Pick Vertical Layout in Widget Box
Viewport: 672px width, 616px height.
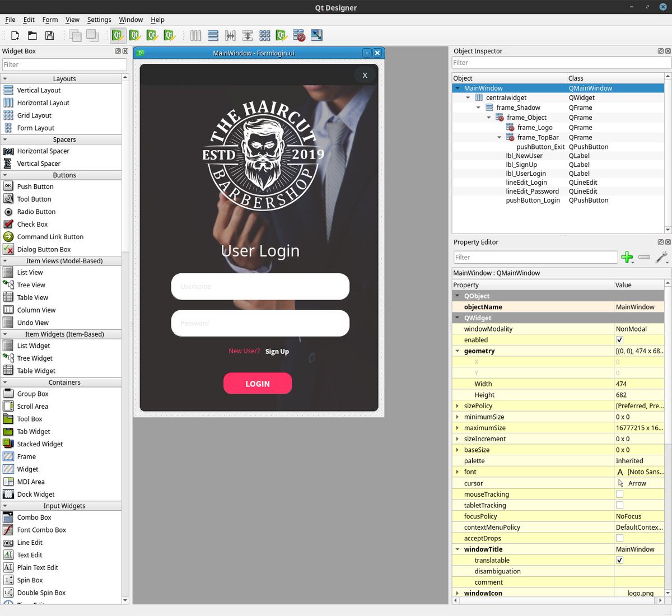tap(39, 90)
